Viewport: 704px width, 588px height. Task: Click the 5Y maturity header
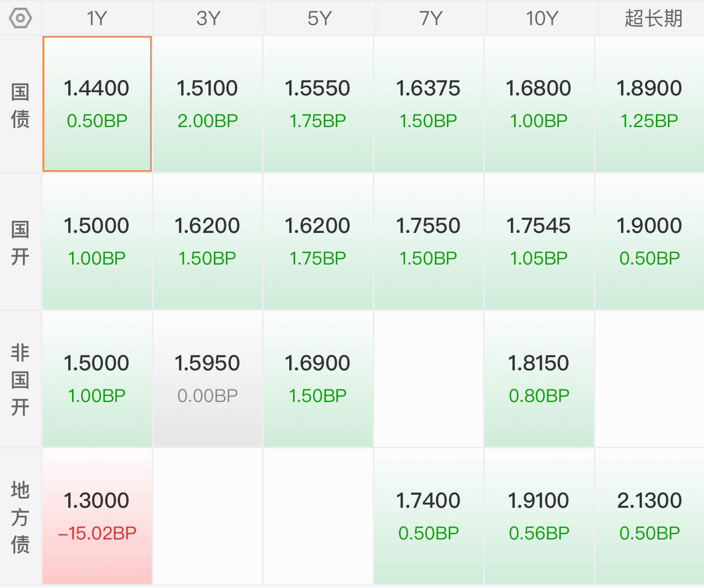(x=320, y=18)
